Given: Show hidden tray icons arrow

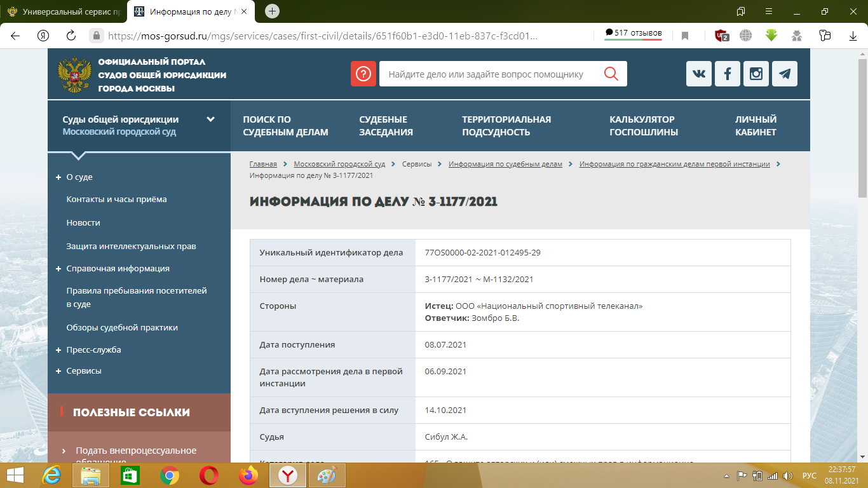Looking at the screenshot, I should click(x=727, y=475).
